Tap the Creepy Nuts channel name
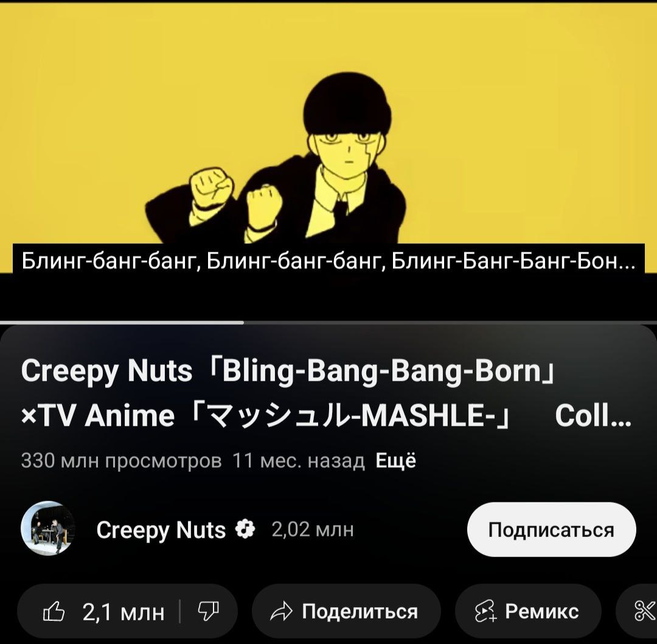 [x=161, y=530]
